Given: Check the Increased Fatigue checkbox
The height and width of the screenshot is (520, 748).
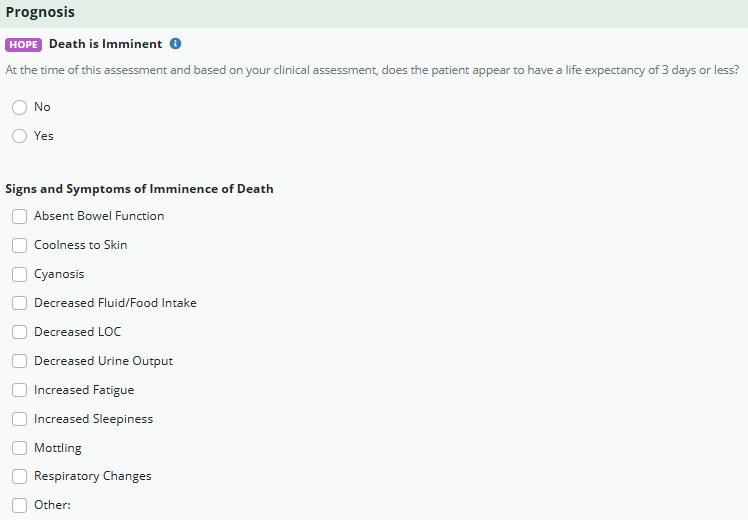Looking at the screenshot, I should pos(19,390).
